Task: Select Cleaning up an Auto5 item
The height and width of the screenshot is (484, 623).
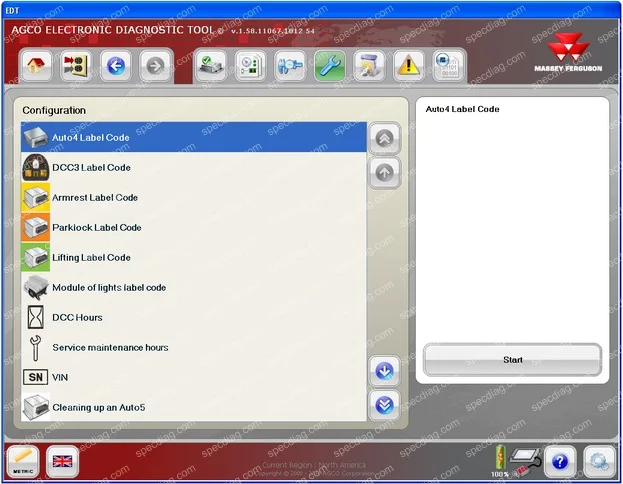Action: tap(193, 407)
